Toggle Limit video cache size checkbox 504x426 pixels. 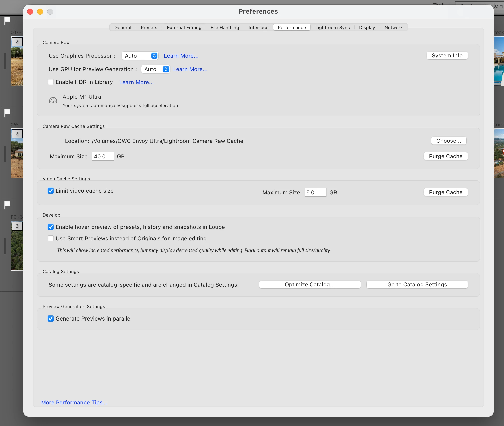pos(51,191)
